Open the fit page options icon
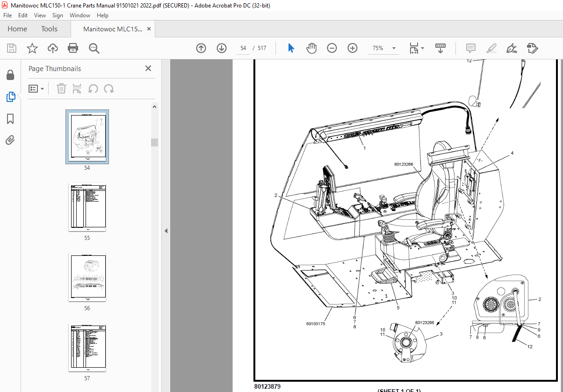Image resolution: width=563 pixels, height=392 pixels. point(416,48)
